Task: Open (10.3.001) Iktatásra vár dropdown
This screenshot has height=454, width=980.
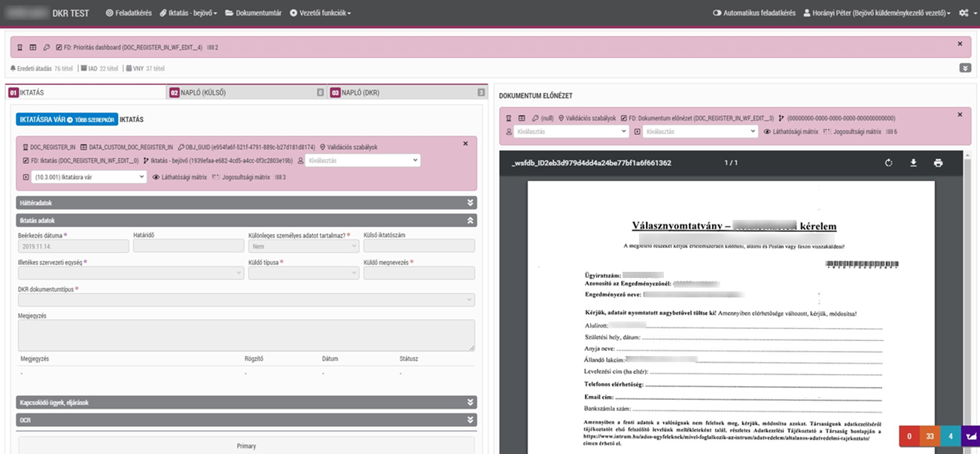Action: [90, 177]
